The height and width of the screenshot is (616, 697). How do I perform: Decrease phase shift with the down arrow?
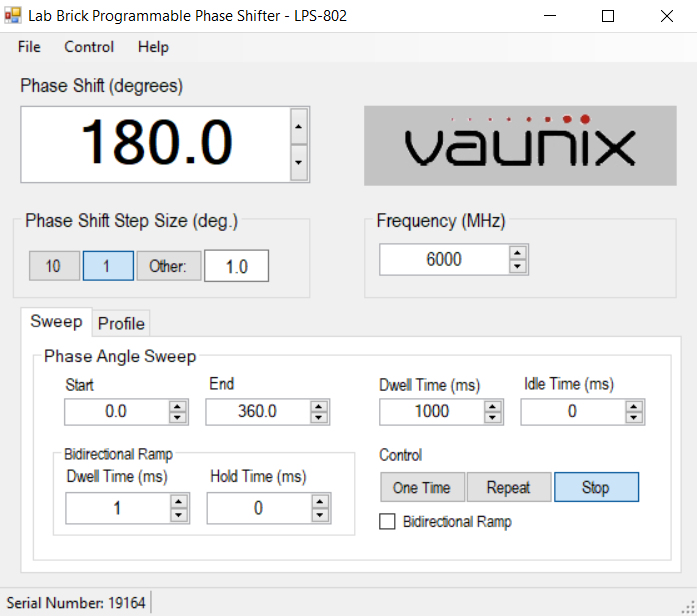(298, 161)
